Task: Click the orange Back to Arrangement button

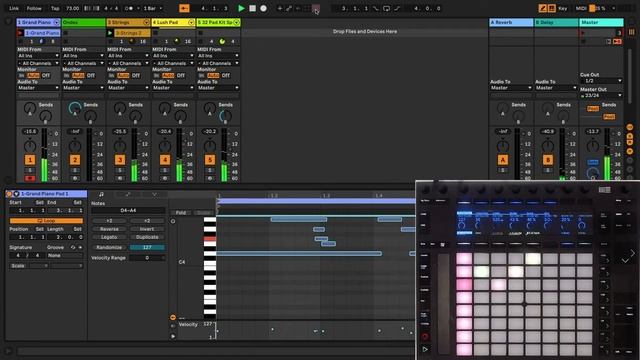Action: 184,8
